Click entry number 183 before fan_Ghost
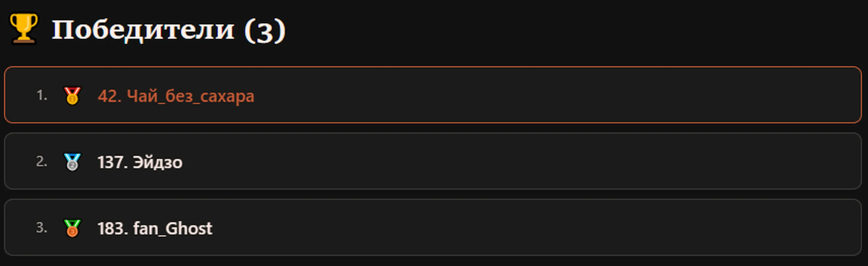The width and height of the screenshot is (868, 266). (x=113, y=228)
